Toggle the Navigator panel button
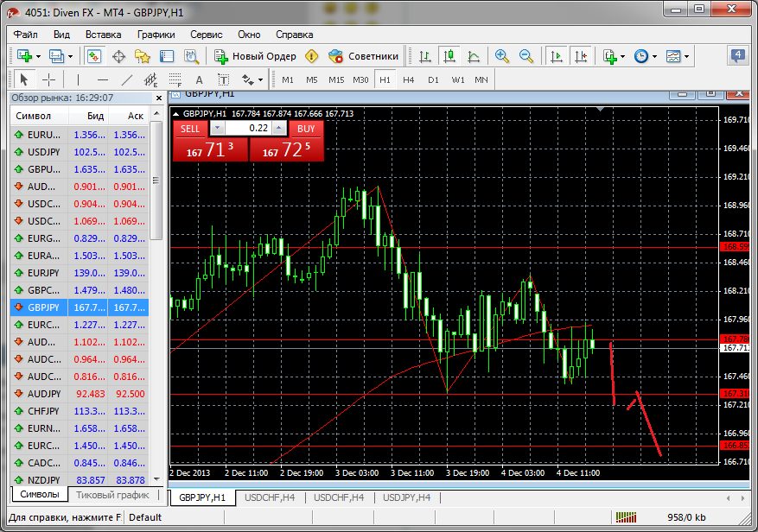This screenshot has width=758, height=532. click(143, 56)
